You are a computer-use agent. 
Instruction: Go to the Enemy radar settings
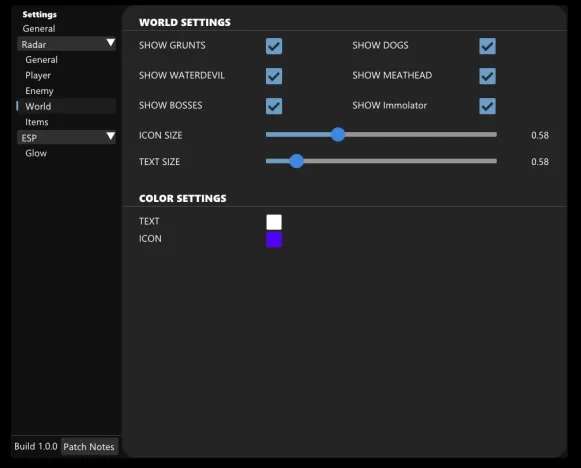39,91
